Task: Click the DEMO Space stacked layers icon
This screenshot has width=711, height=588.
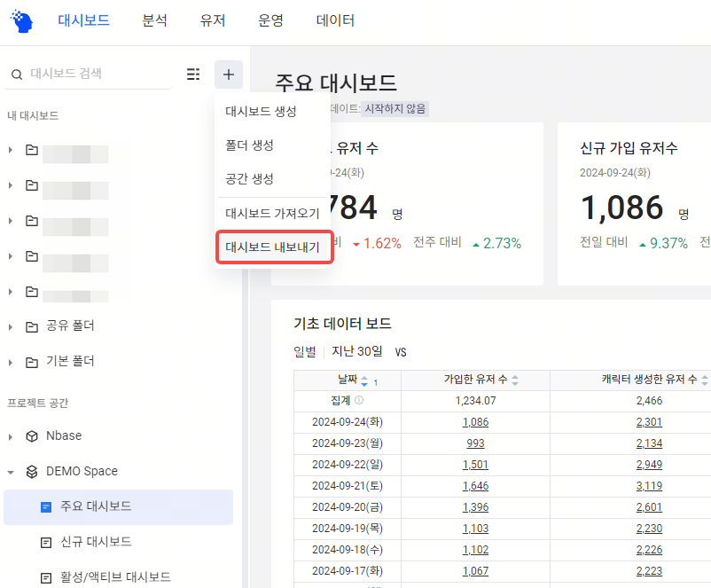Action: point(32,472)
